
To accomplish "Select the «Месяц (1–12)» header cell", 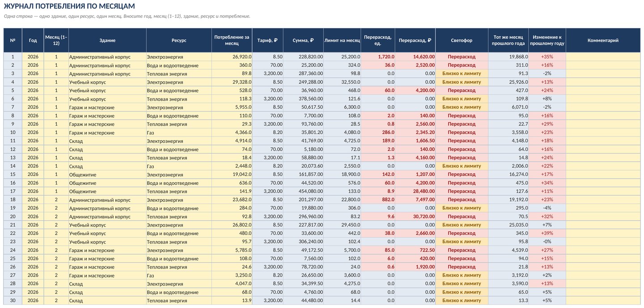I will pyautogui.click(x=56, y=40).
